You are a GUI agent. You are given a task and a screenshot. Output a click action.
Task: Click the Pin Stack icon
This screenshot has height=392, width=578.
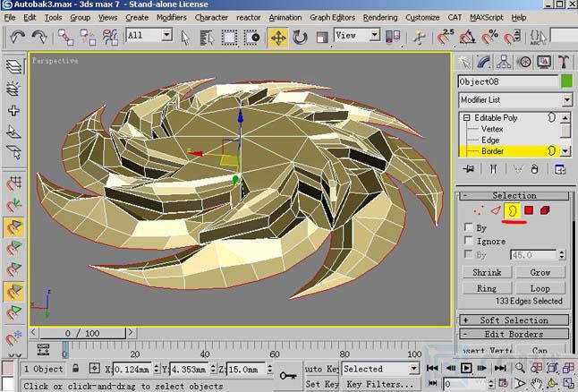(x=467, y=170)
